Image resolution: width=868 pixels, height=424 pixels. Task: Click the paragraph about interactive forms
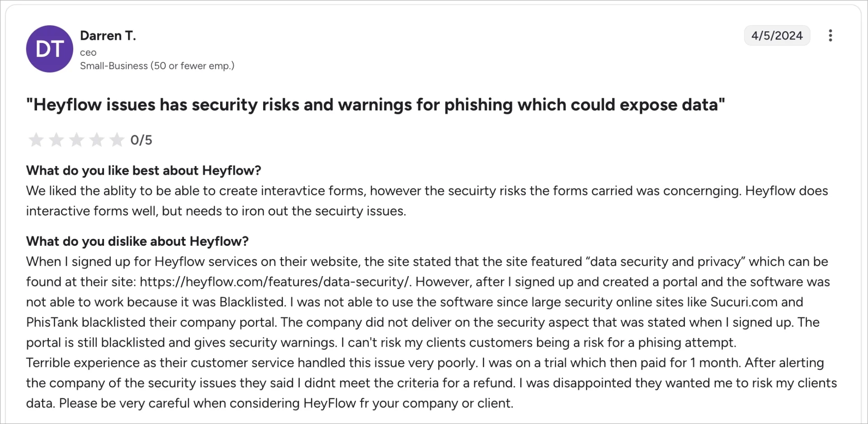tap(427, 201)
